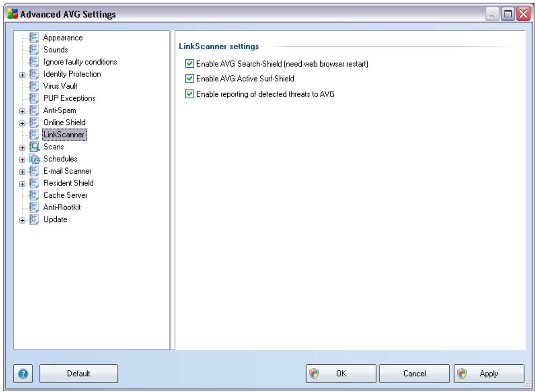Click the PUP Exceptions item icon
Viewport: 535px width, 392px height.
coord(33,97)
